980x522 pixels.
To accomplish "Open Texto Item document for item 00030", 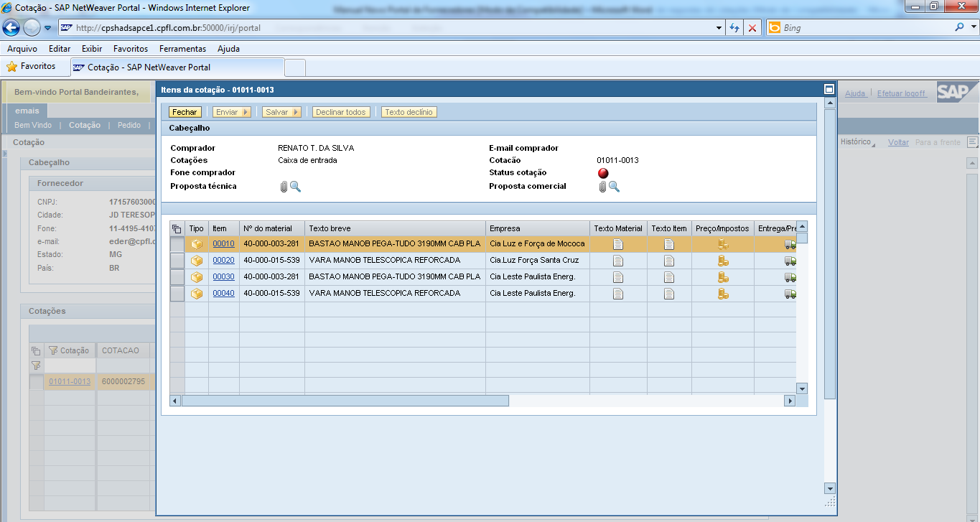I will coord(669,277).
